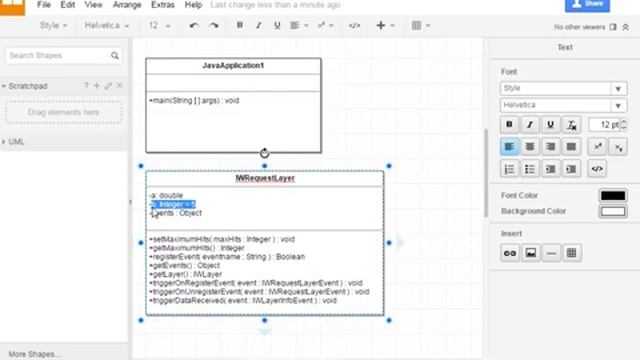Viewport: 640px width, 360px height.
Task: Open the Style combo box in the Font panel
Action: [x=563, y=88]
